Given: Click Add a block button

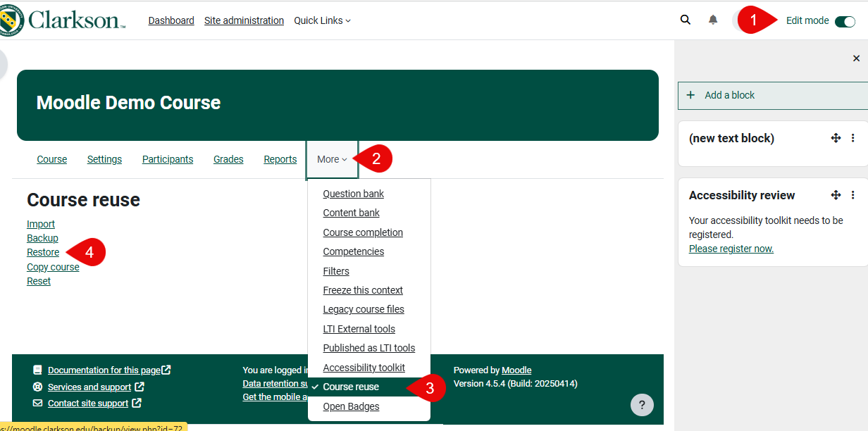Looking at the screenshot, I should coord(729,95).
